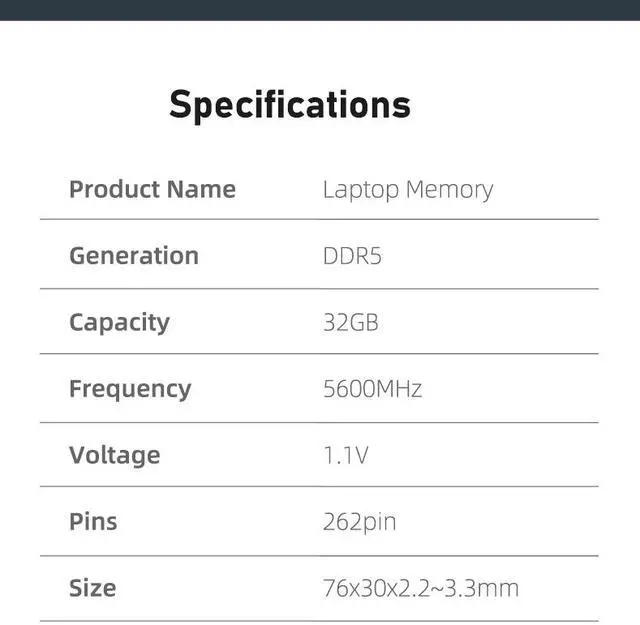The width and height of the screenshot is (640, 625).
Task: Select the Generation label
Action: click(134, 255)
